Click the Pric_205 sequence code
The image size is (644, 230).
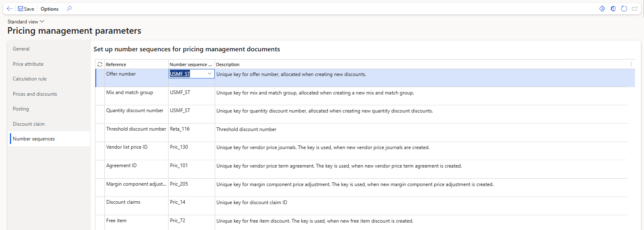tap(179, 184)
